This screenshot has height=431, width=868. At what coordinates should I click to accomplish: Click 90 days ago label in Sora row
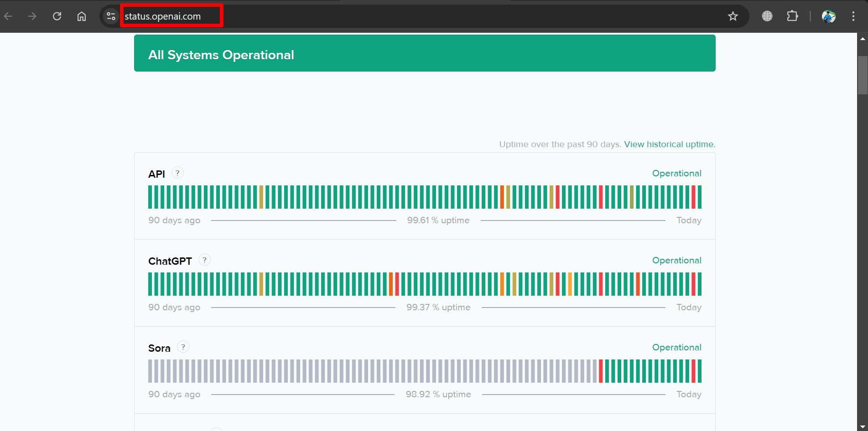pos(174,394)
